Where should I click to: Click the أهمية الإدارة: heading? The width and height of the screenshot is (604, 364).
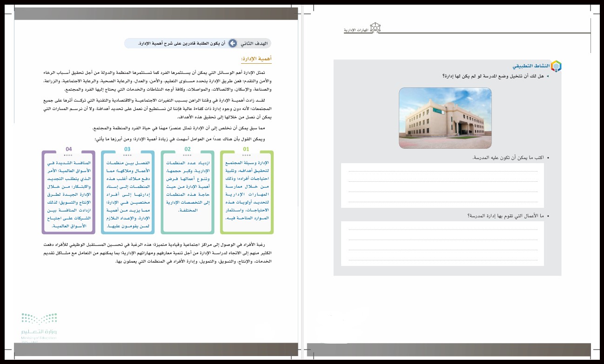[256, 60]
